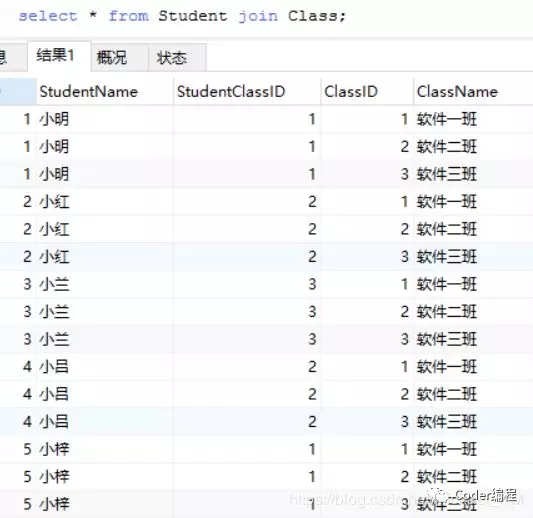The height and width of the screenshot is (518, 533).
Task: Click the ClassID column header
Action: pos(367,92)
